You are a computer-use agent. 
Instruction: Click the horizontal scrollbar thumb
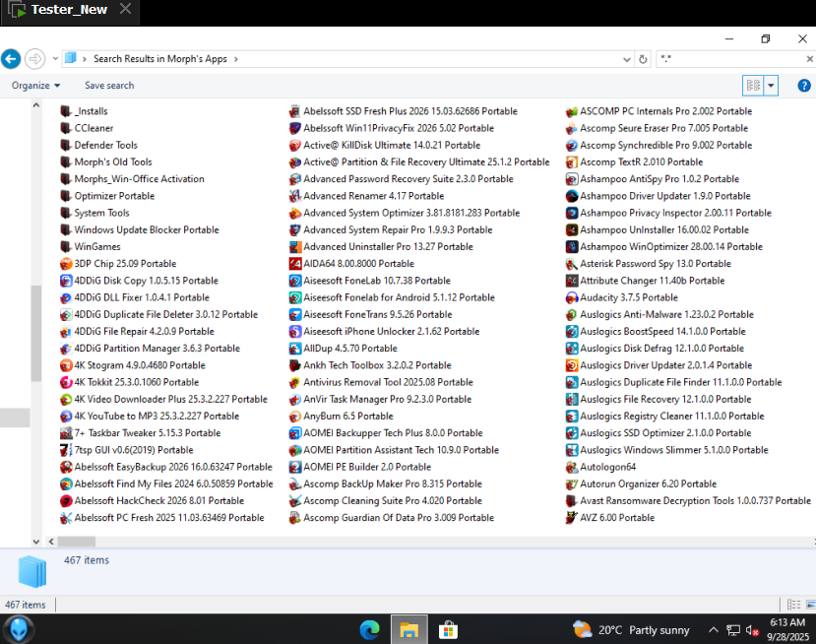[x=77, y=542]
